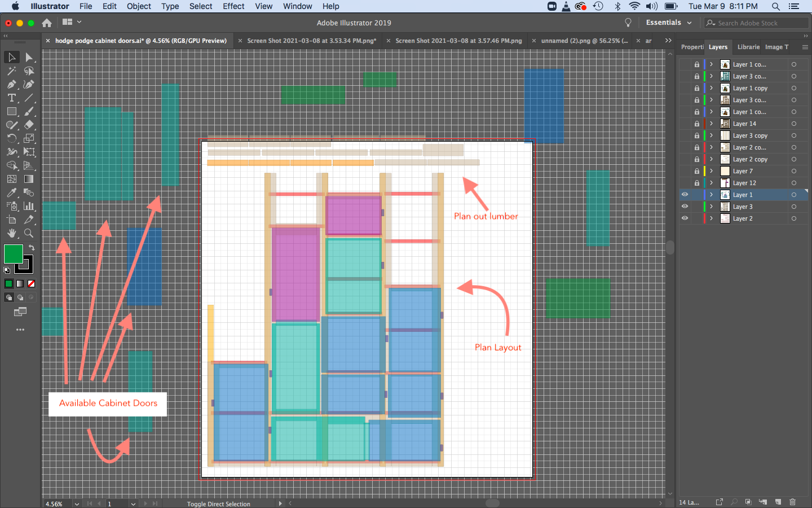Switch to Screen Shot 3.53.34 PM.png tab

coord(312,41)
